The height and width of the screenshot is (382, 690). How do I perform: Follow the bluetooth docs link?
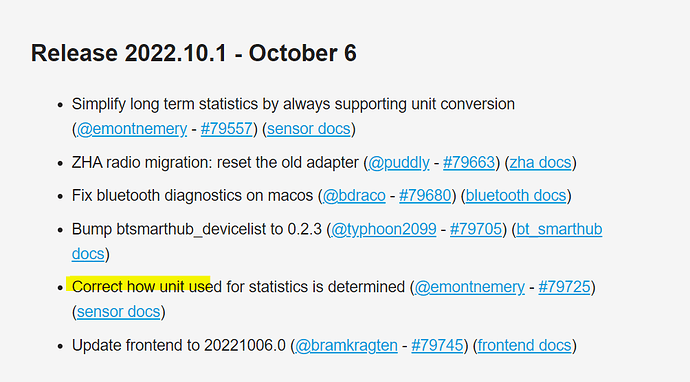pyautogui.click(x=516, y=196)
